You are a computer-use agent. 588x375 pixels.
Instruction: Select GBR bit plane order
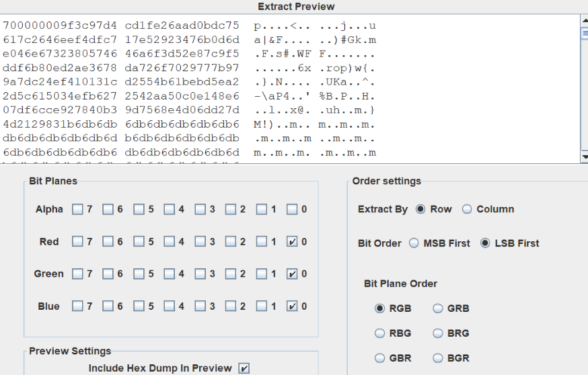(380, 358)
